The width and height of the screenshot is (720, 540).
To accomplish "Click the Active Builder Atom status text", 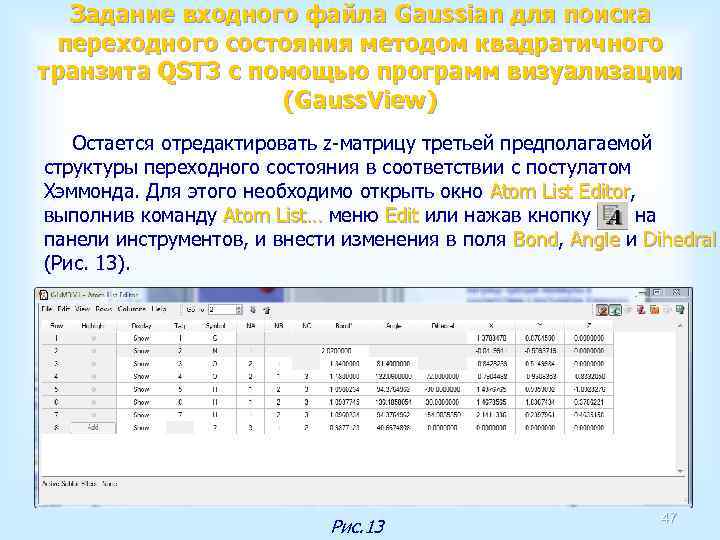I will 79,484.
